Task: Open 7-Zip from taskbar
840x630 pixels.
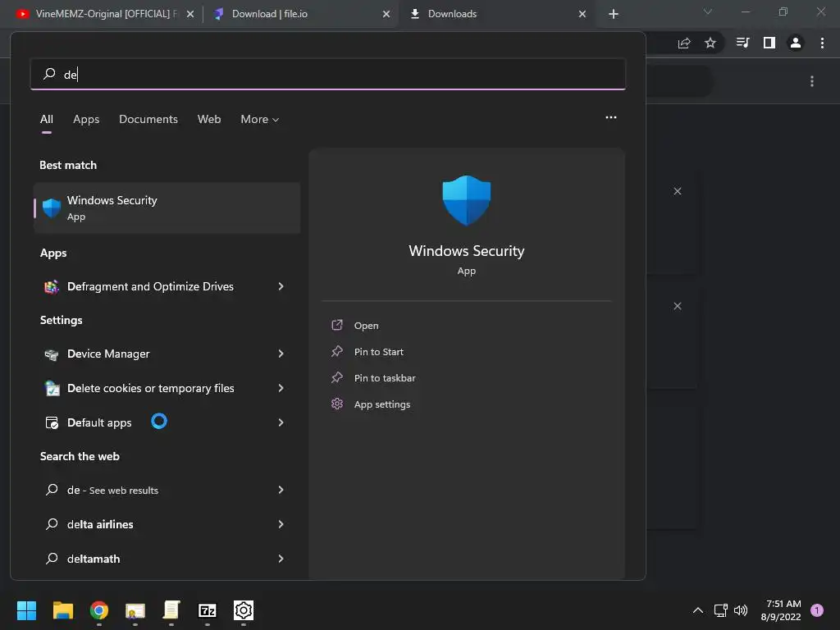Action: pos(208,610)
